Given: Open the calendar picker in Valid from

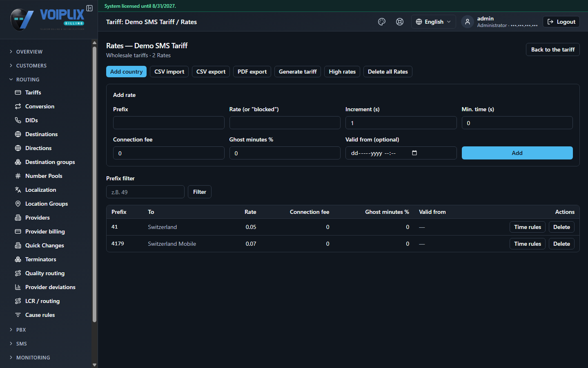Looking at the screenshot, I should coord(414,153).
